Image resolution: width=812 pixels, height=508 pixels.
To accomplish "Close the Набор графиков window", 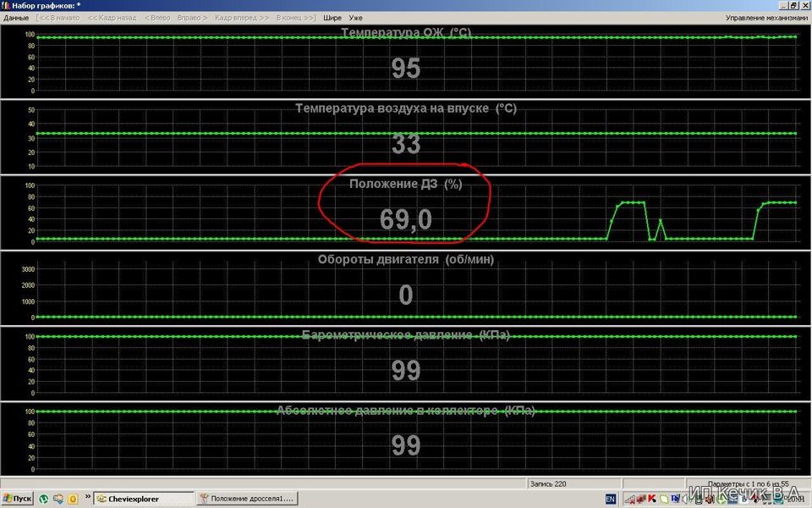I will click(x=805, y=5).
